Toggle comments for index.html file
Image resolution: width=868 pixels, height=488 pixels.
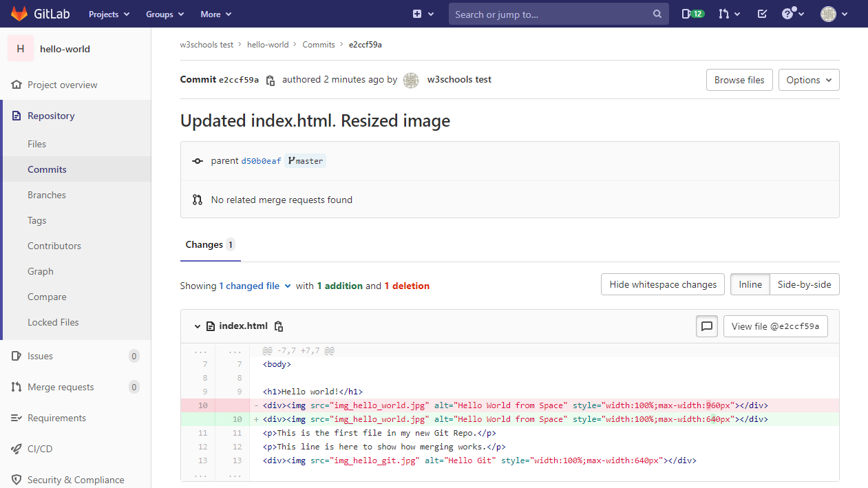click(x=707, y=326)
